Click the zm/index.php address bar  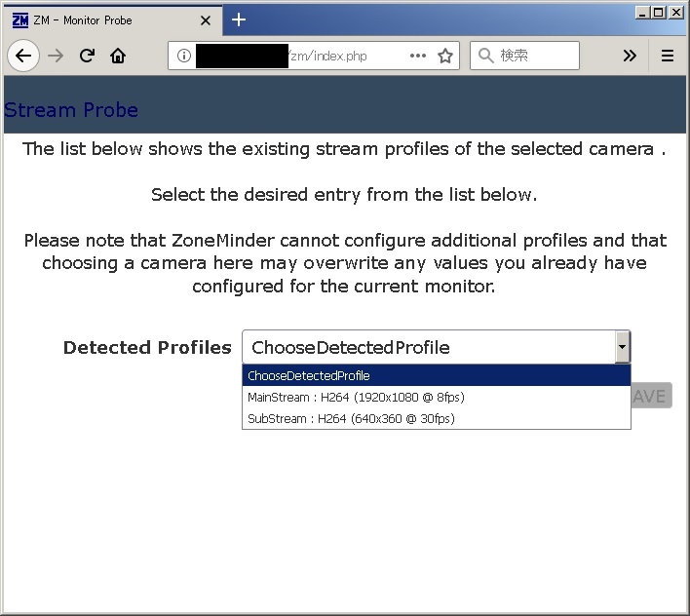pyautogui.click(x=313, y=56)
